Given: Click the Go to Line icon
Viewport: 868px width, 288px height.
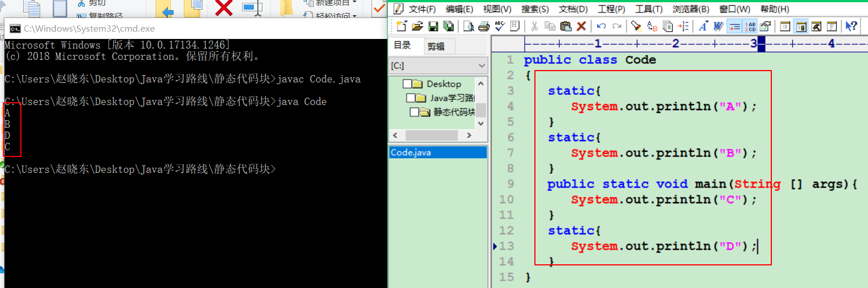Looking at the screenshot, I should (684, 26).
